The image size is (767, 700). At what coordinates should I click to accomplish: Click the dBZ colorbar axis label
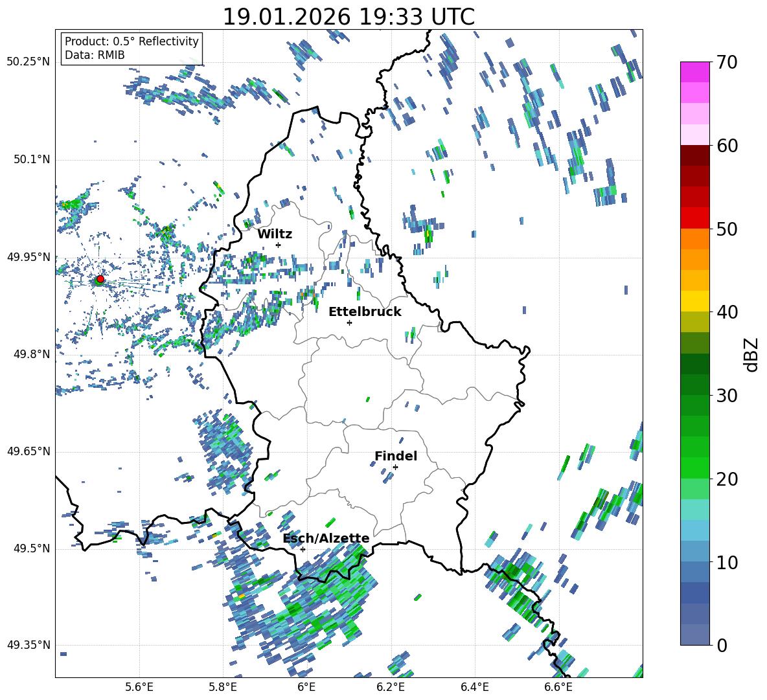coord(751,354)
